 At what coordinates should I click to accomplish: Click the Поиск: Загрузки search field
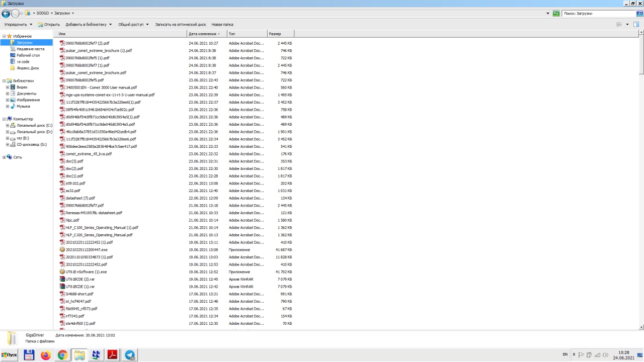pyautogui.click(x=599, y=13)
